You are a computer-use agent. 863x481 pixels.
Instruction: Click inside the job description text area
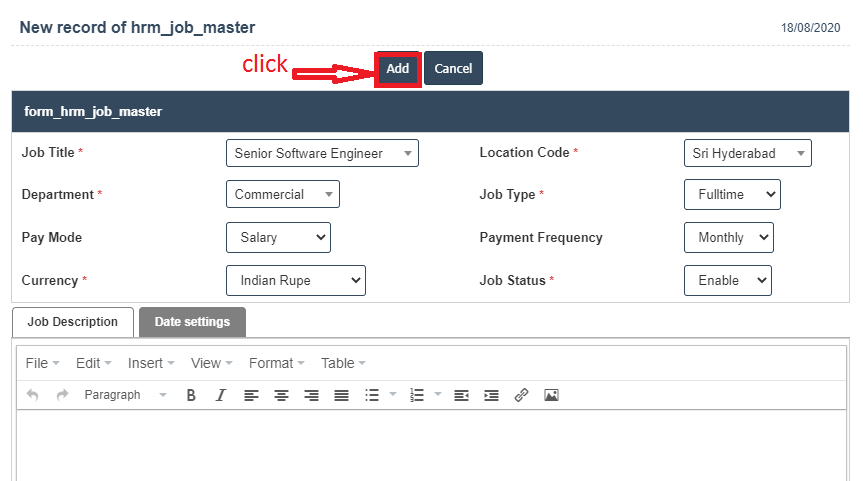click(430, 445)
